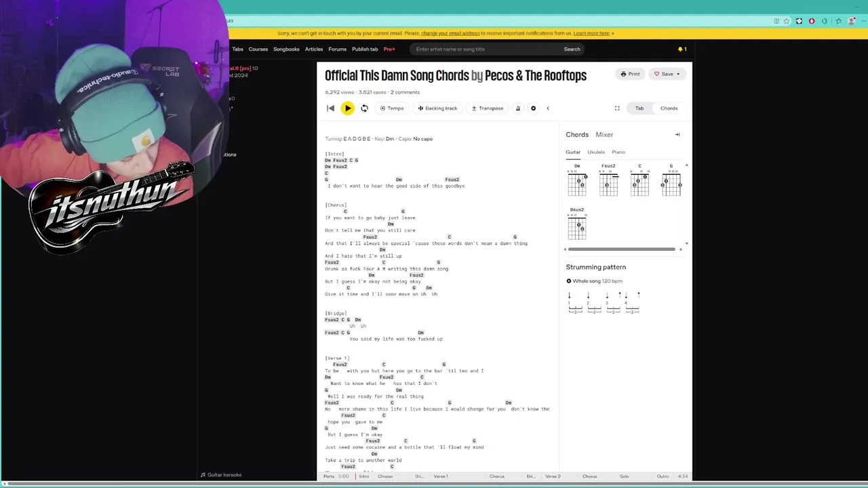Open Guitar karaoke at bottom left
Viewport: 868px width, 488px height.
[x=221, y=475]
